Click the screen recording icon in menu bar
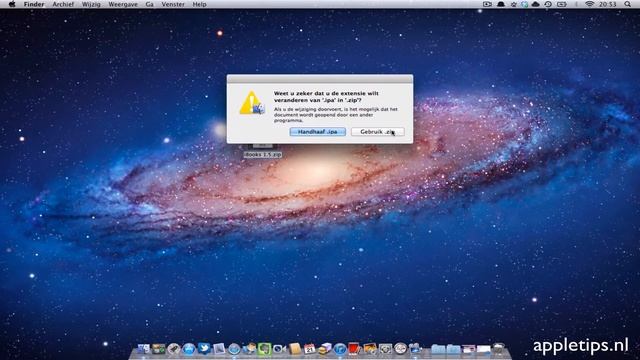Viewport: 640px width, 360px height. coord(487,4)
